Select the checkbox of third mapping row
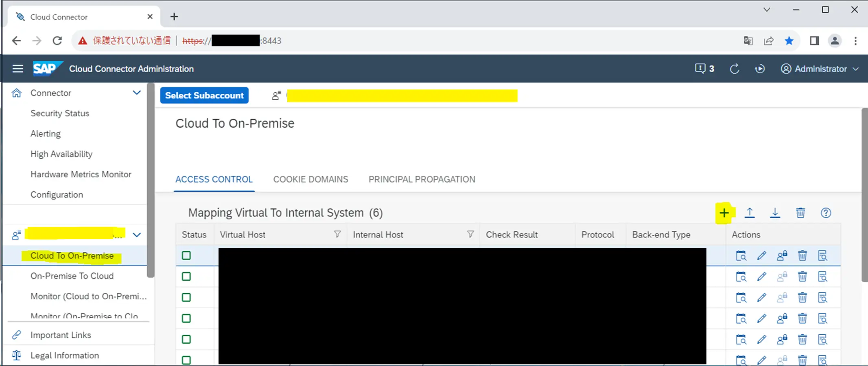 [x=186, y=297]
